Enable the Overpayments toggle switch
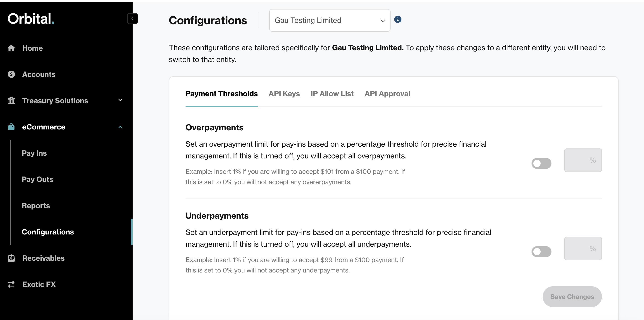 coord(541,163)
